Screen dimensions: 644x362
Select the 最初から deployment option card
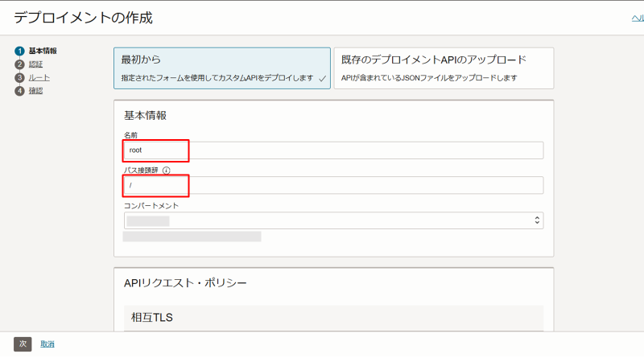tap(222, 68)
